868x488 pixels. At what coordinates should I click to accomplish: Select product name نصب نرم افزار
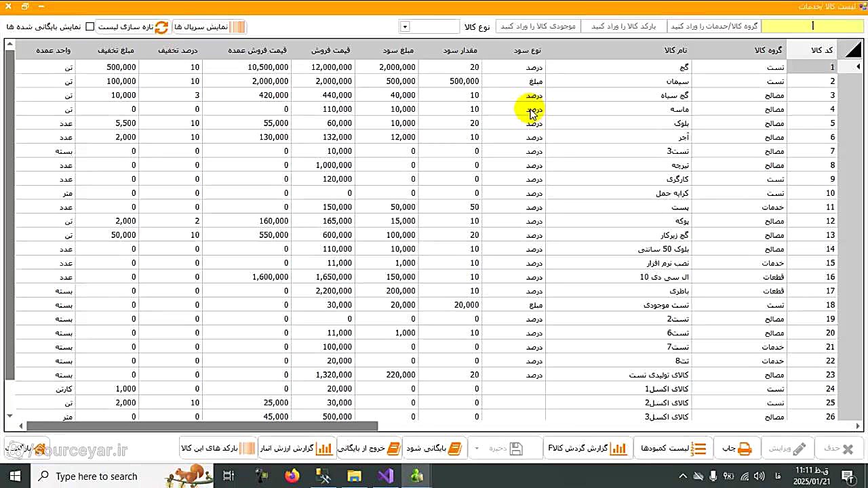[x=618, y=263]
